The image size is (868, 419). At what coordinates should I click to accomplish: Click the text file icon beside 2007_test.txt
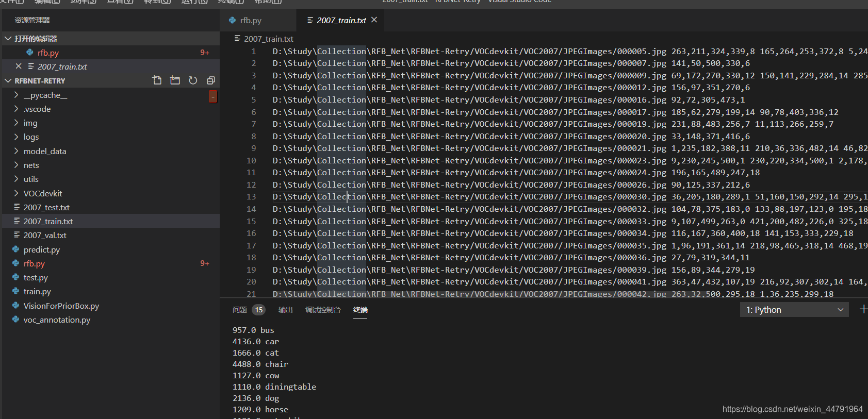tap(17, 207)
